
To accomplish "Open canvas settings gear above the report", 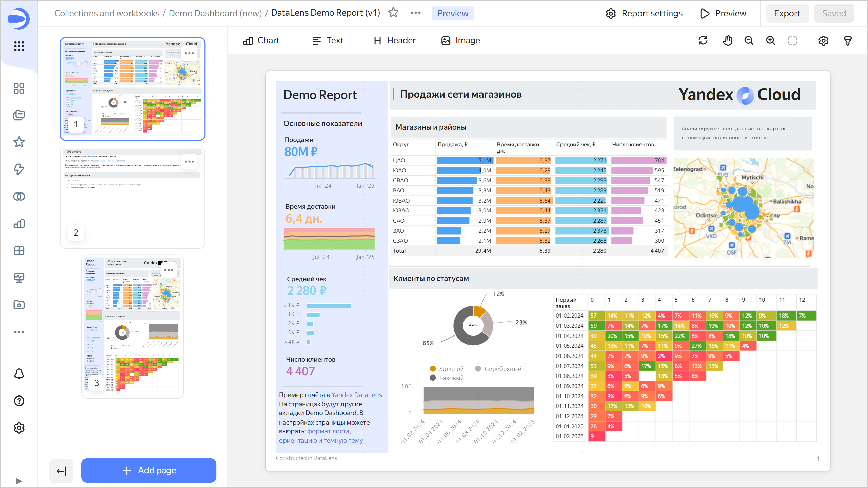I will [x=823, y=40].
